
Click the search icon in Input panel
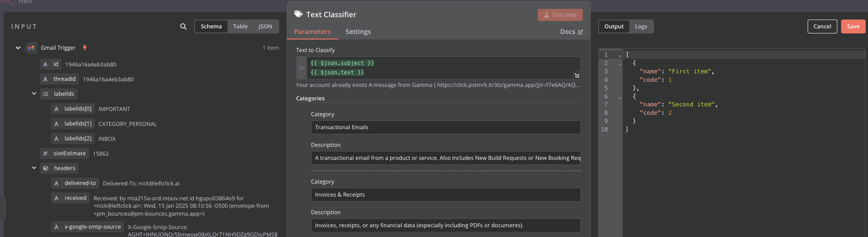coord(183,26)
